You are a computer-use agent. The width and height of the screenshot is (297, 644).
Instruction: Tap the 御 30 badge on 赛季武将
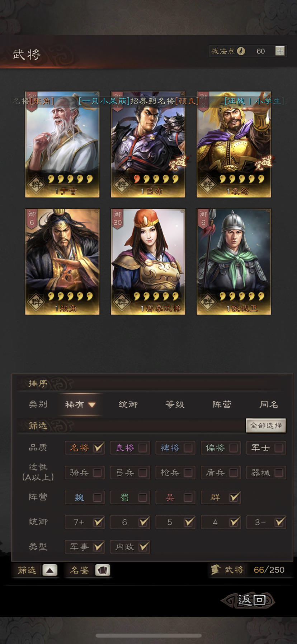(x=118, y=218)
